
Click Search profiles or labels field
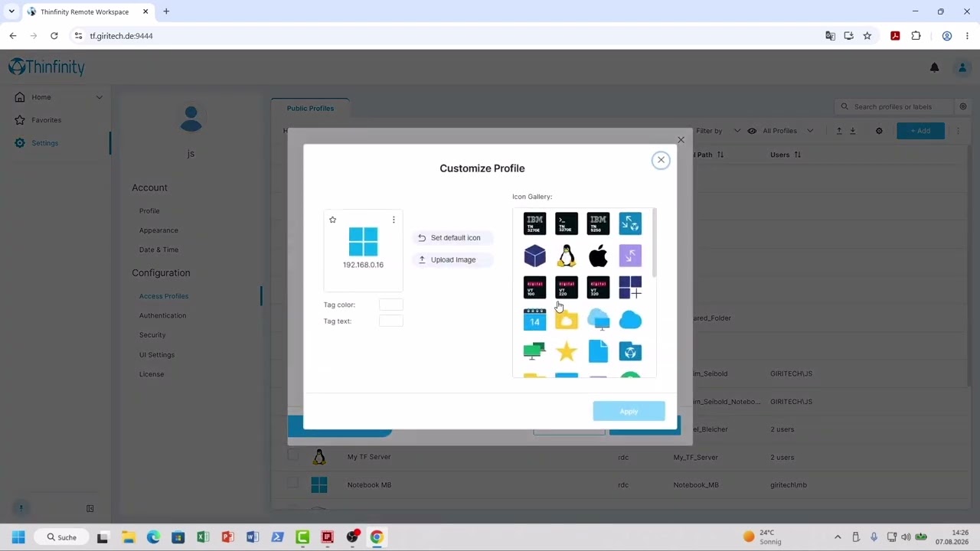(x=895, y=107)
